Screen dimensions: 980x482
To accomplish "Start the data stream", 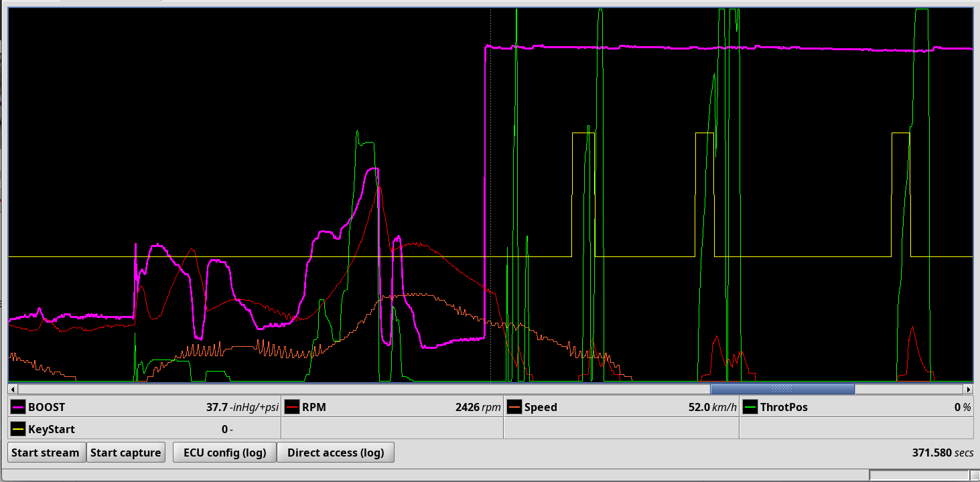I will tap(46, 453).
